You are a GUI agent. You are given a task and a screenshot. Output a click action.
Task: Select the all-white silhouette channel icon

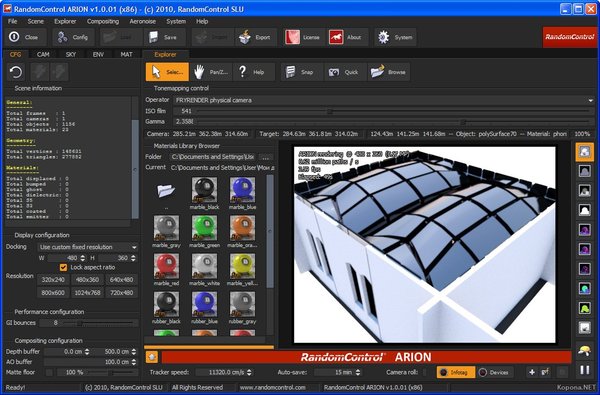[x=584, y=210]
